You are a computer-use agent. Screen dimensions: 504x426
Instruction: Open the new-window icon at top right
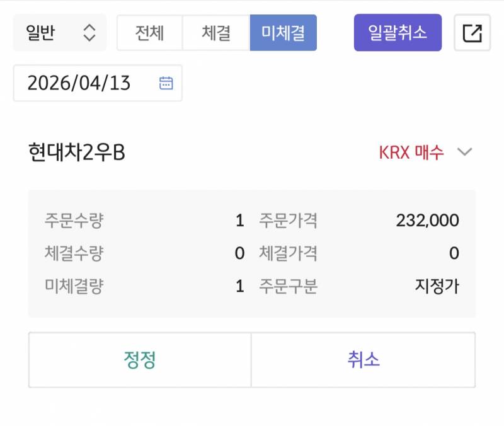[471, 33]
